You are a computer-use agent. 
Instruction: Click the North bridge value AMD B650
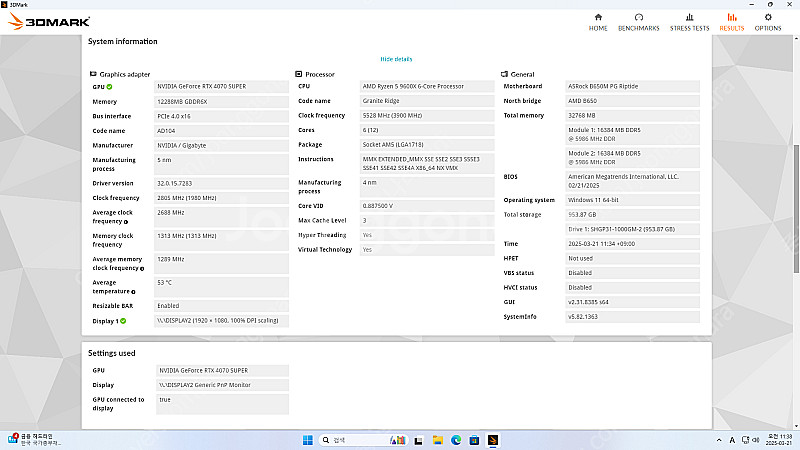[x=633, y=101]
